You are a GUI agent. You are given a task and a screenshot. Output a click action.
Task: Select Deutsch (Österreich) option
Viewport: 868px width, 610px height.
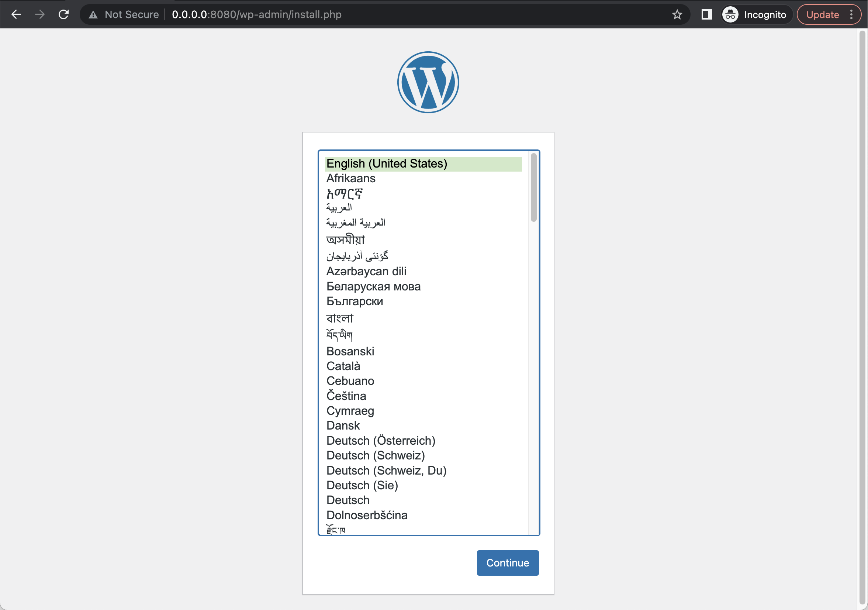click(423, 441)
